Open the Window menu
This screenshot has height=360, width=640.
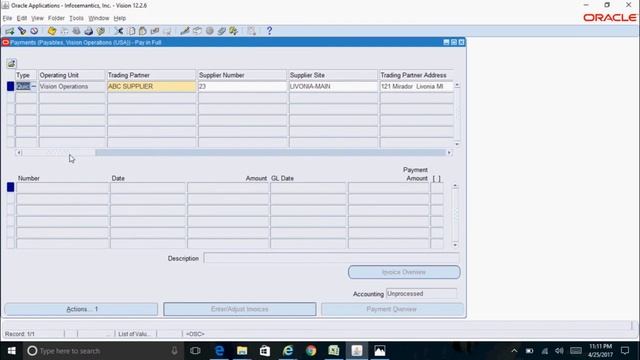[x=99, y=18]
